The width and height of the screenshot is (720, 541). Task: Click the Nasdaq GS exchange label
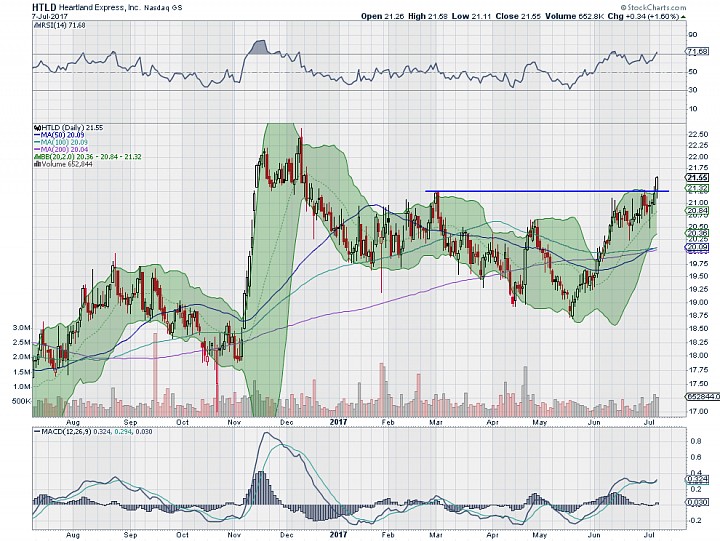pyautogui.click(x=161, y=8)
